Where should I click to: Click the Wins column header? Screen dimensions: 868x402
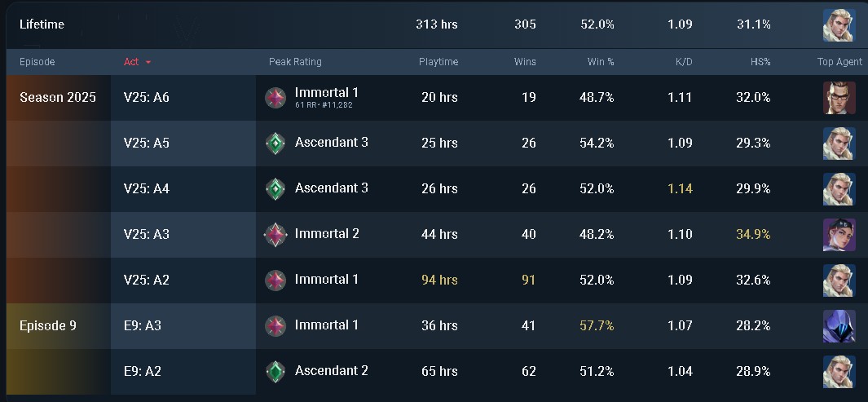[525, 62]
